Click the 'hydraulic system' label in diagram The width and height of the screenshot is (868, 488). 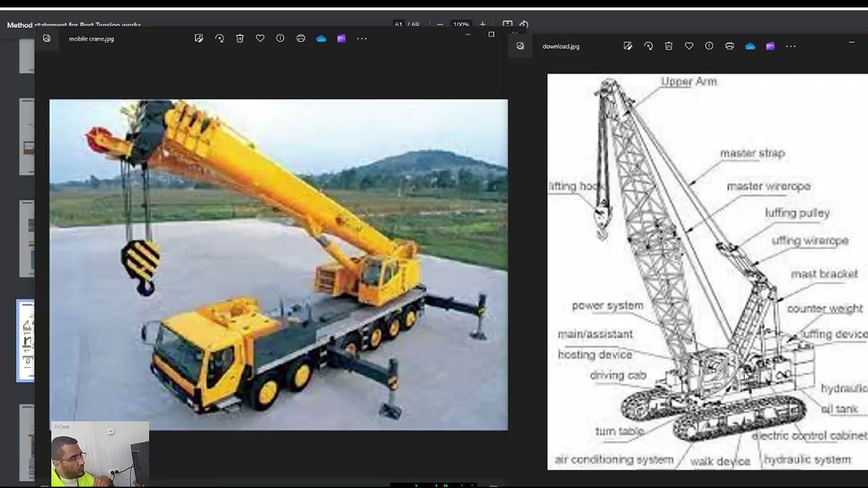click(807, 460)
